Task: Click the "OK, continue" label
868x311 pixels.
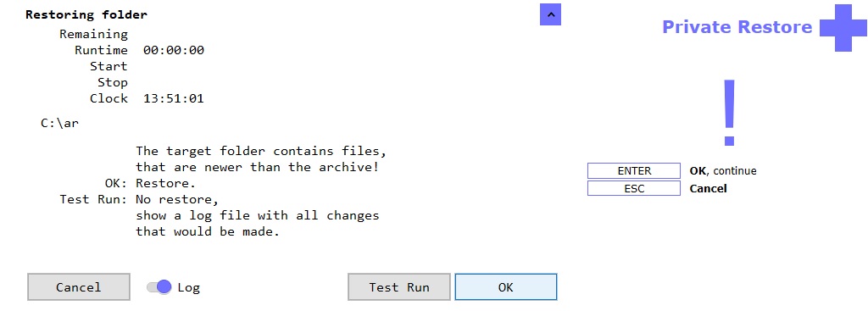Action: click(x=722, y=171)
